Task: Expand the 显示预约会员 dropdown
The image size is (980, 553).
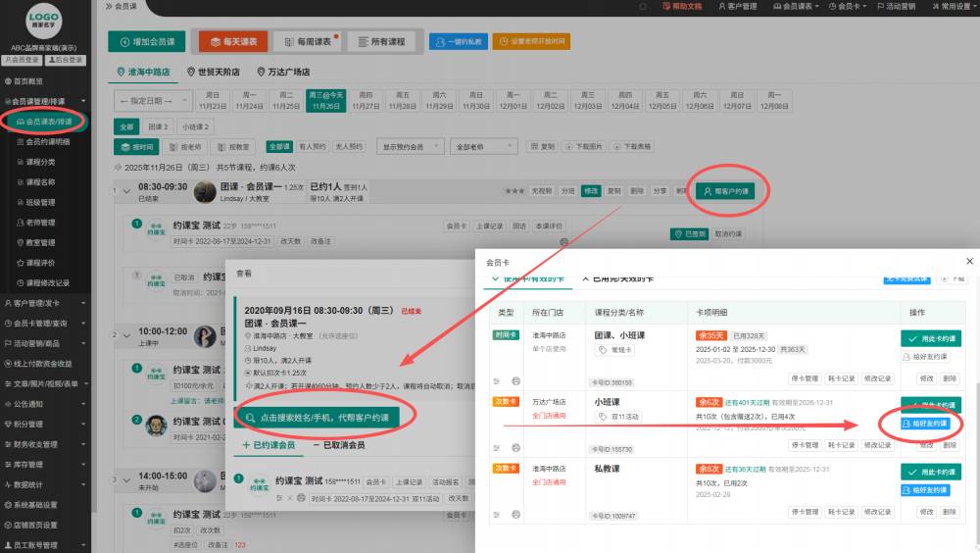Action: click(408, 146)
